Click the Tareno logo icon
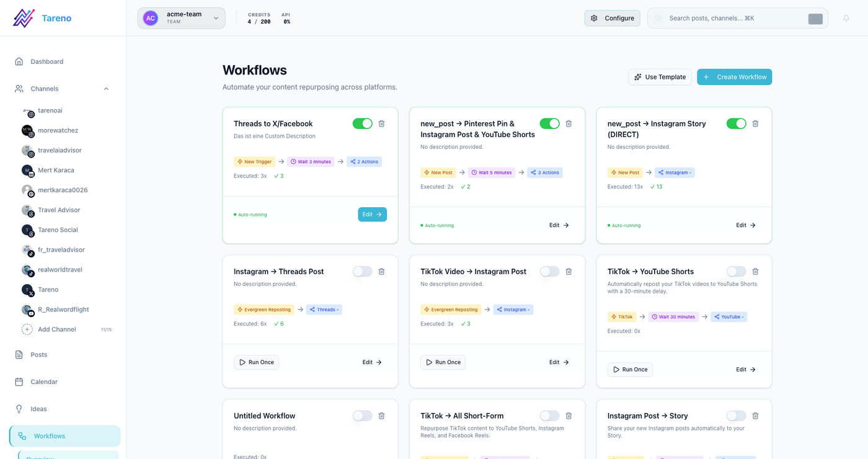The image size is (868, 459). pyautogui.click(x=24, y=18)
